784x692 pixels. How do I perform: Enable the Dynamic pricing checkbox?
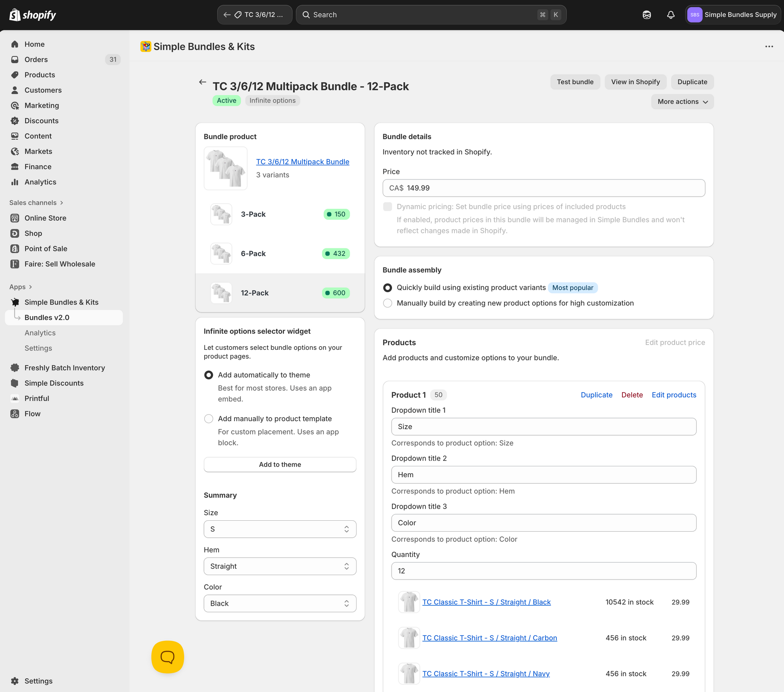tap(388, 207)
